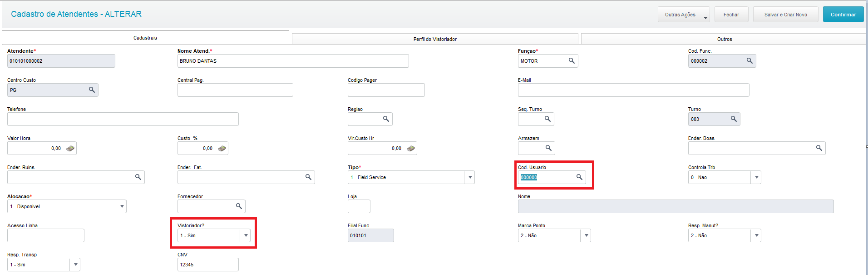This screenshot has height=275, width=868.
Task: Expand Resp. Transp dropdown
Action: pos(75,265)
